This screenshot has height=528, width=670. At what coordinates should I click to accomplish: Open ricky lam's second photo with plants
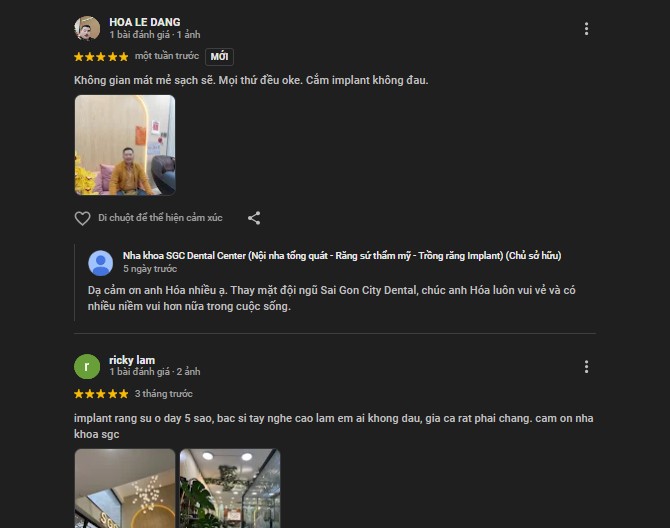[230, 488]
